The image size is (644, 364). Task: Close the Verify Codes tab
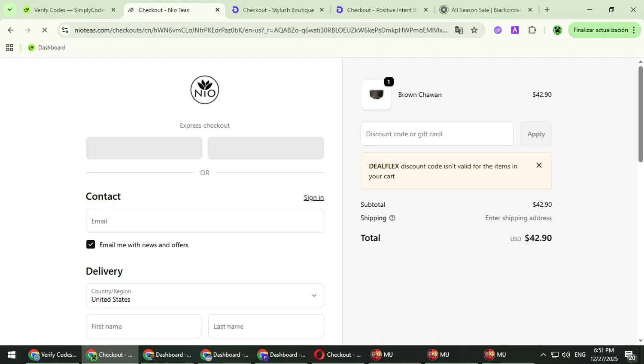coord(113,9)
